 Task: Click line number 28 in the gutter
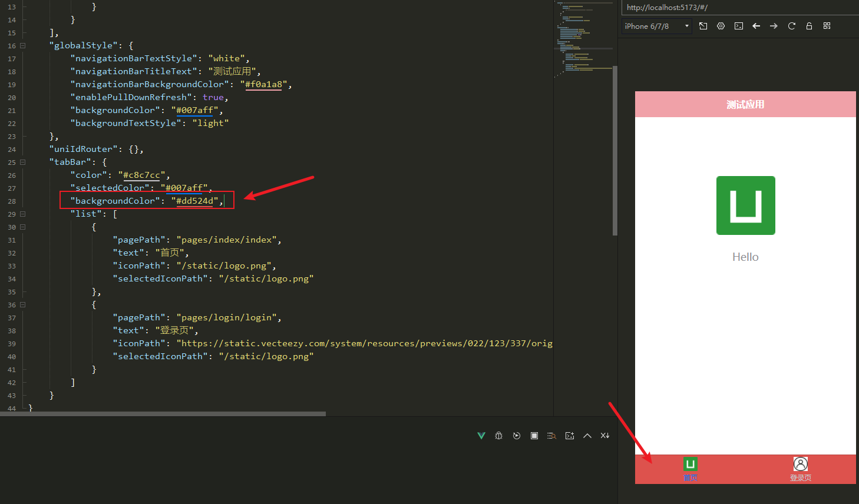(x=12, y=201)
